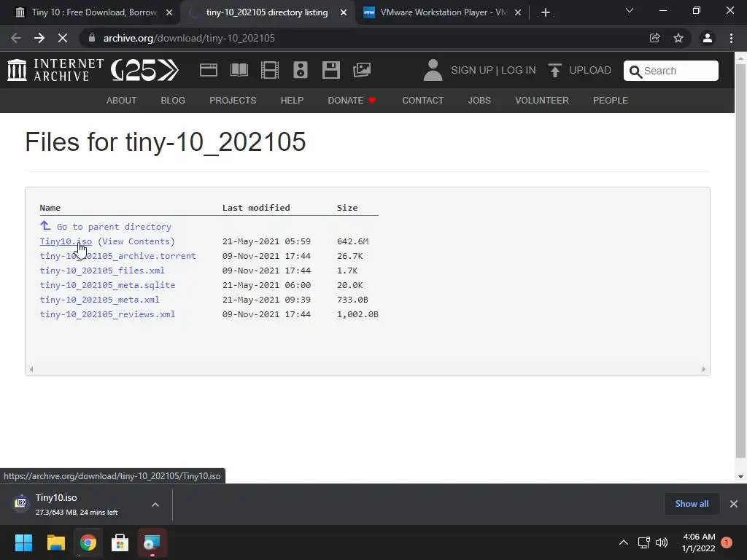
Task: Open tiny-10_202105_meta.sqlite link
Action: tap(107, 285)
